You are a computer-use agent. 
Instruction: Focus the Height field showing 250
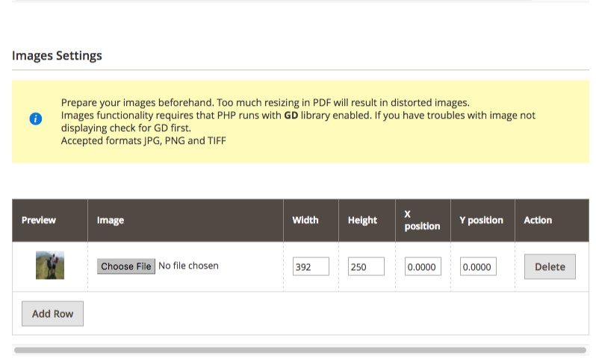click(x=366, y=266)
